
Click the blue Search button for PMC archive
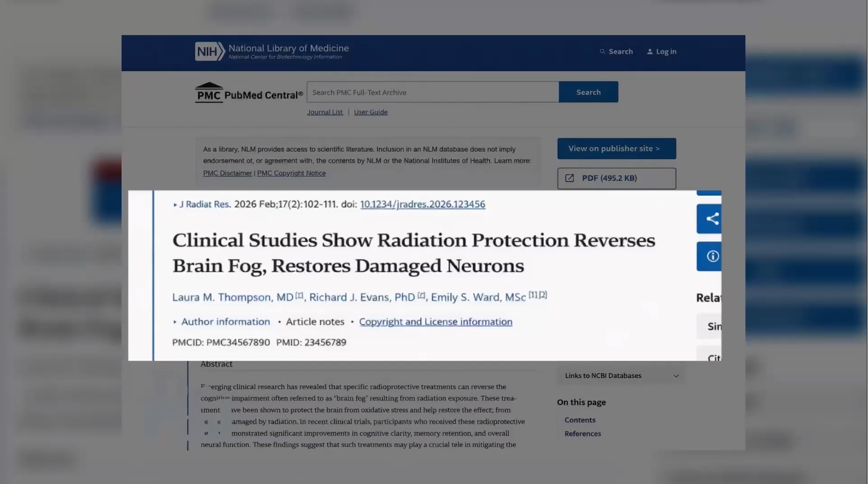[x=588, y=92]
